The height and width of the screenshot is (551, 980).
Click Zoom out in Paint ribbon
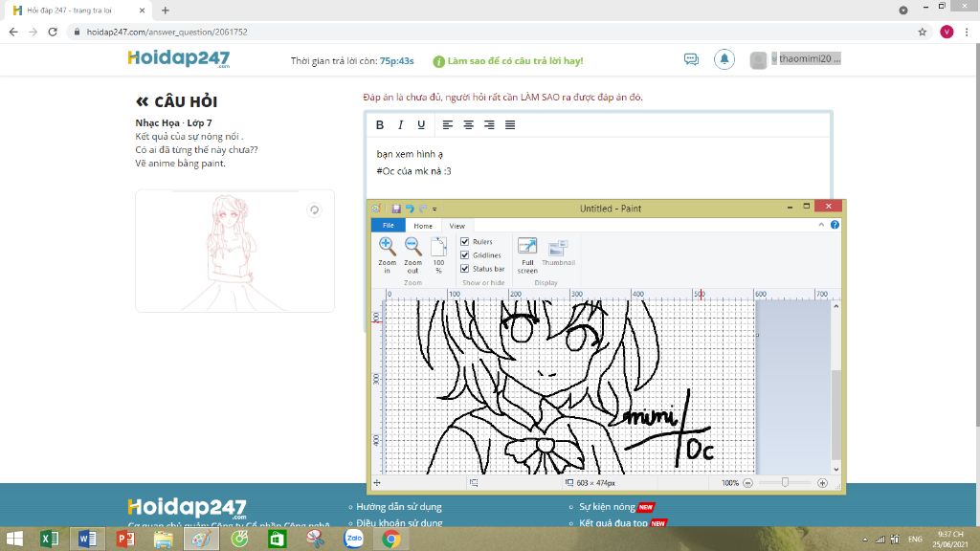[412, 254]
